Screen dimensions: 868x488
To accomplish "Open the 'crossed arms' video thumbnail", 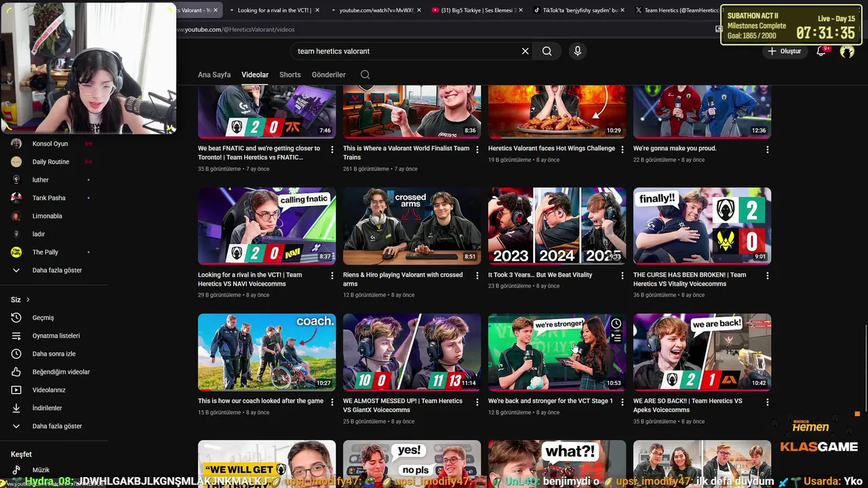I will pos(412,226).
